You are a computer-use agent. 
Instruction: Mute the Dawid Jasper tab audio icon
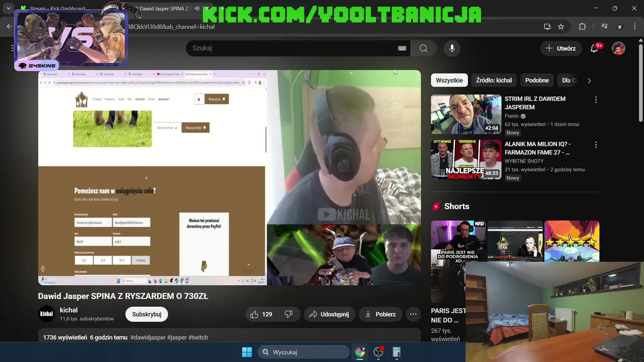[197, 9]
